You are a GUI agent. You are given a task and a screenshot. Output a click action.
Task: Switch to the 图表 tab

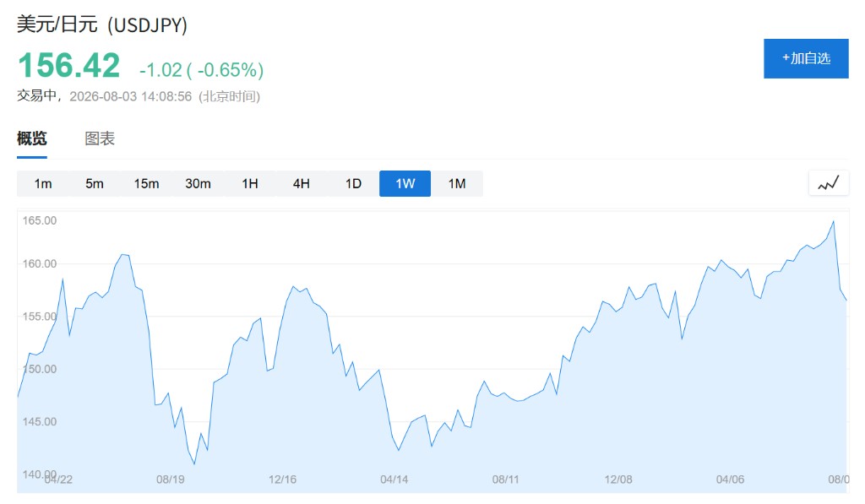[100, 138]
